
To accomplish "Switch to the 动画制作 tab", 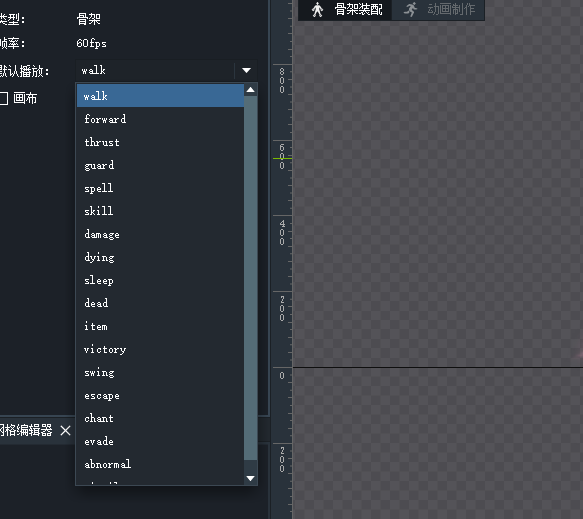I will click(438, 10).
